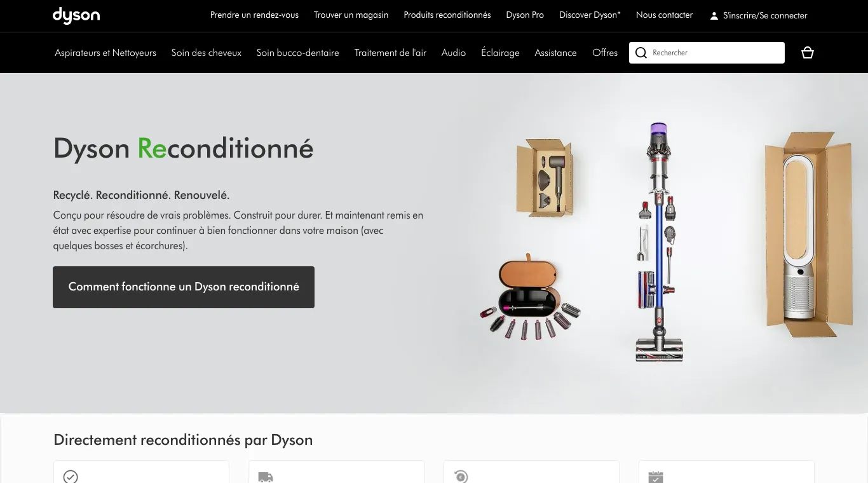Open the Éclairage menu

point(500,53)
